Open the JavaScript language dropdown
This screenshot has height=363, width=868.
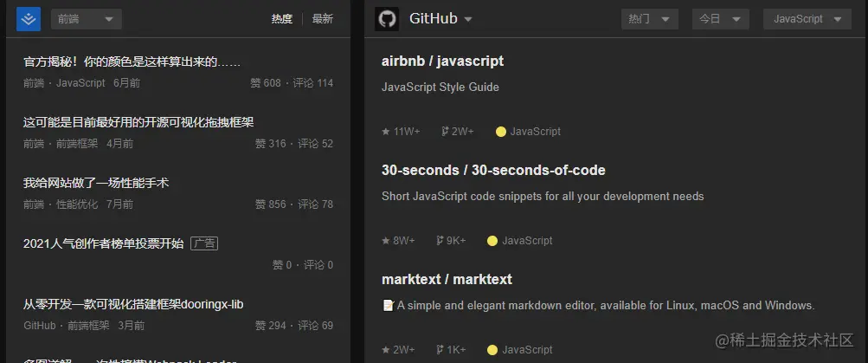[x=807, y=19]
